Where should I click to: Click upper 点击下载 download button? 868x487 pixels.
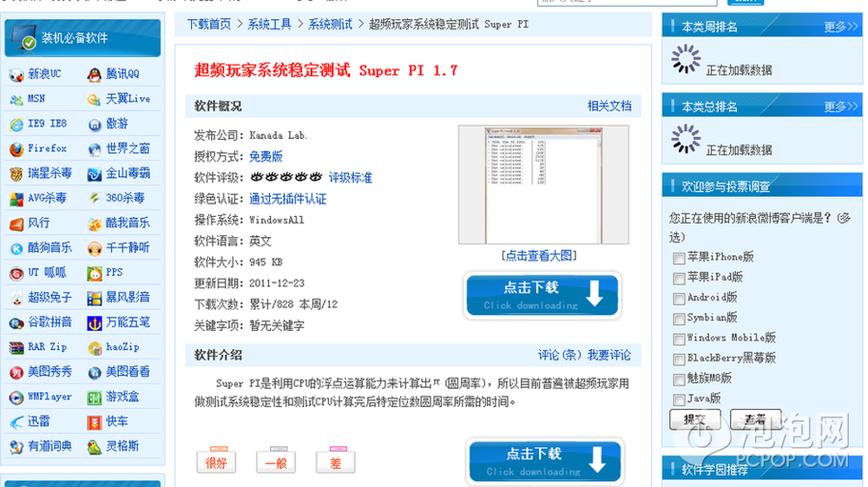pos(542,295)
